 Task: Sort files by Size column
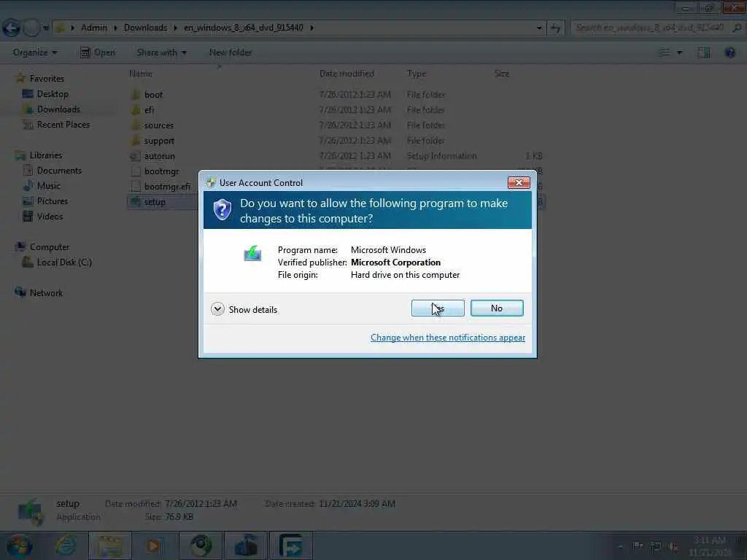[501, 74]
